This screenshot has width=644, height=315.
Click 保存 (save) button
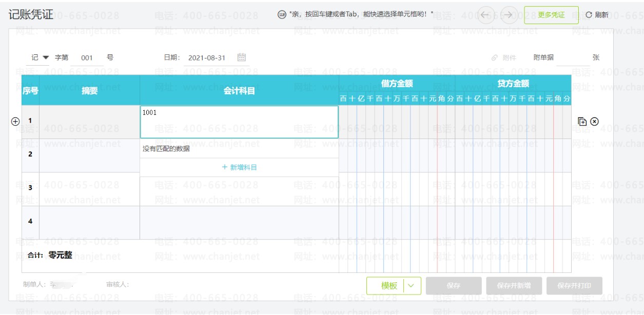454,286
